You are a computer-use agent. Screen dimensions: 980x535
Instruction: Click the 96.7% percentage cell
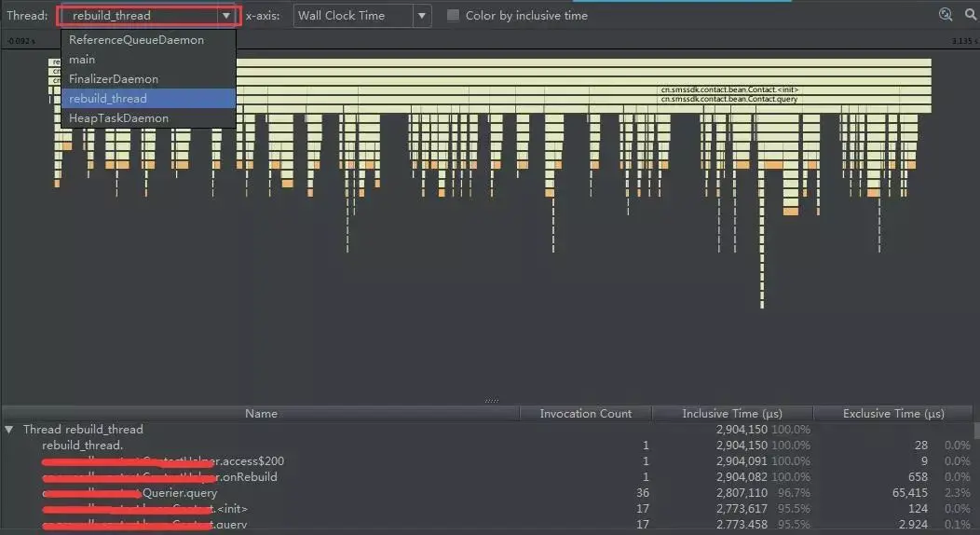click(x=794, y=492)
